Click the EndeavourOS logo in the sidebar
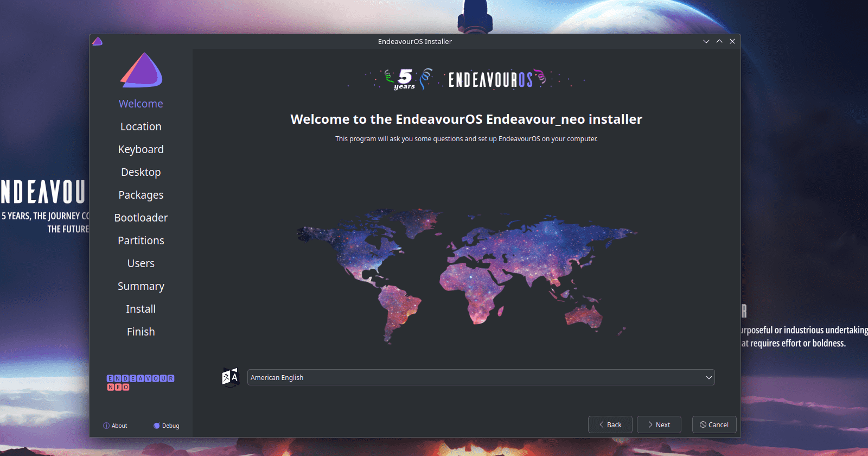Screen dimensions: 868x456 (141, 70)
